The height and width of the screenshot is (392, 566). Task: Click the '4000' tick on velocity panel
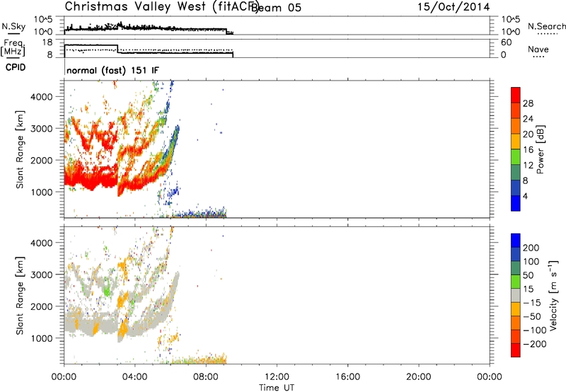point(42,243)
